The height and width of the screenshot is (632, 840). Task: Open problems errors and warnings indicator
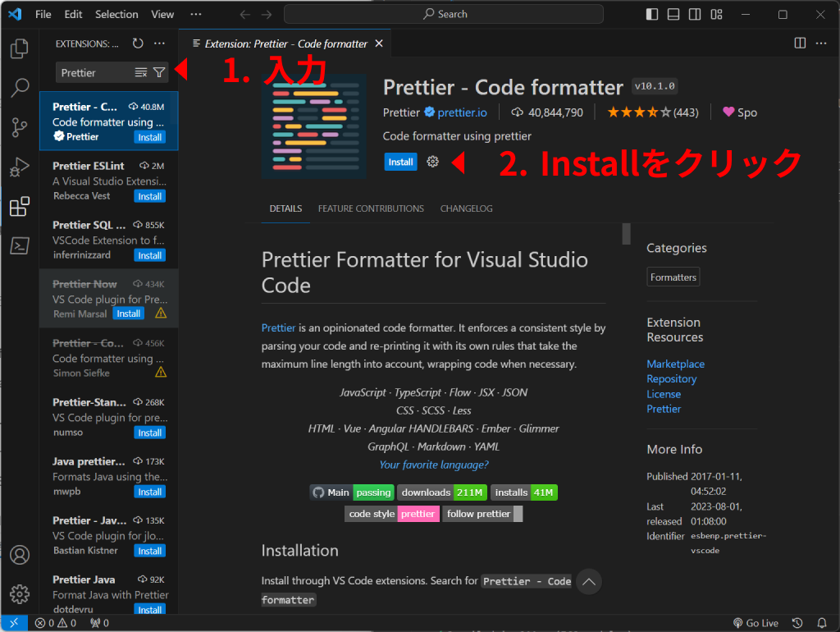click(x=56, y=623)
